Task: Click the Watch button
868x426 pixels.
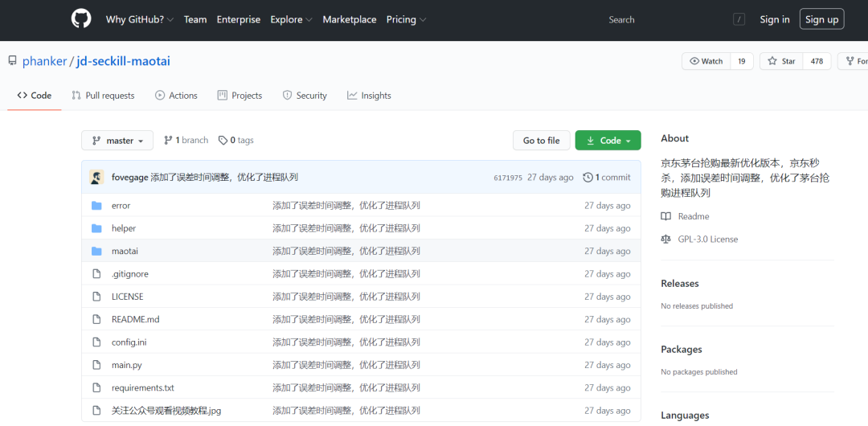Action: pos(706,62)
